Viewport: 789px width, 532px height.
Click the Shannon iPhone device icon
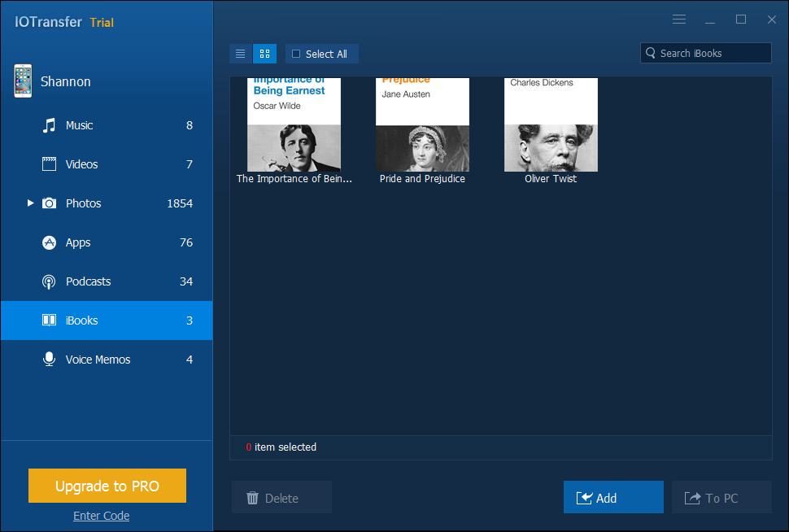(x=23, y=81)
